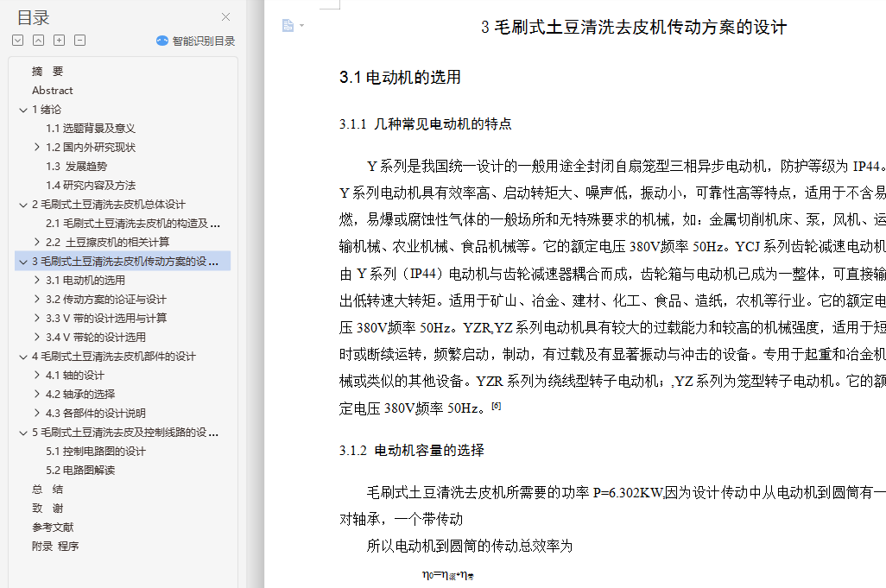Open dropdown arrow next to the page icon
The width and height of the screenshot is (886, 588).
[301, 25]
